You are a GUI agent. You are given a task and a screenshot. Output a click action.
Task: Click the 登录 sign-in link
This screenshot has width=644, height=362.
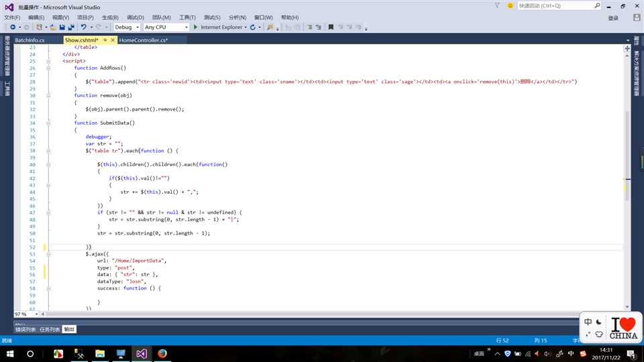coord(613,17)
